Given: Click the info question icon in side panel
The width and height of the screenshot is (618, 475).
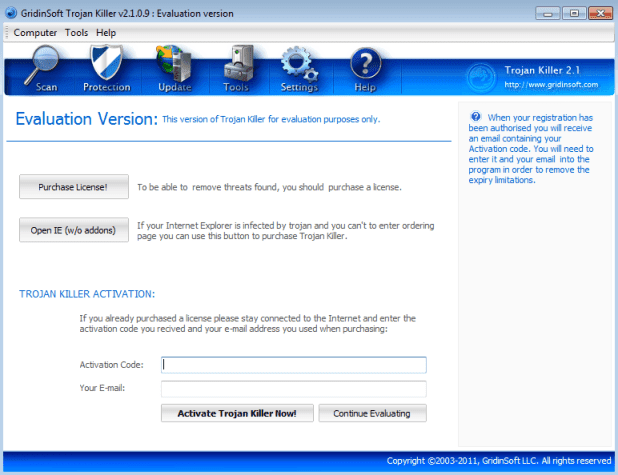Looking at the screenshot, I should coord(476,116).
